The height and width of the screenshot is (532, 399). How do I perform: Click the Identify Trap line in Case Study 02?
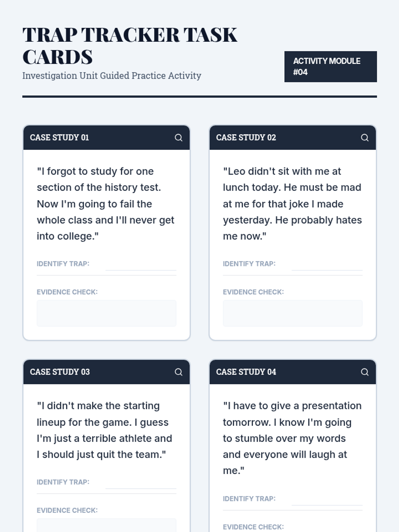327,266
